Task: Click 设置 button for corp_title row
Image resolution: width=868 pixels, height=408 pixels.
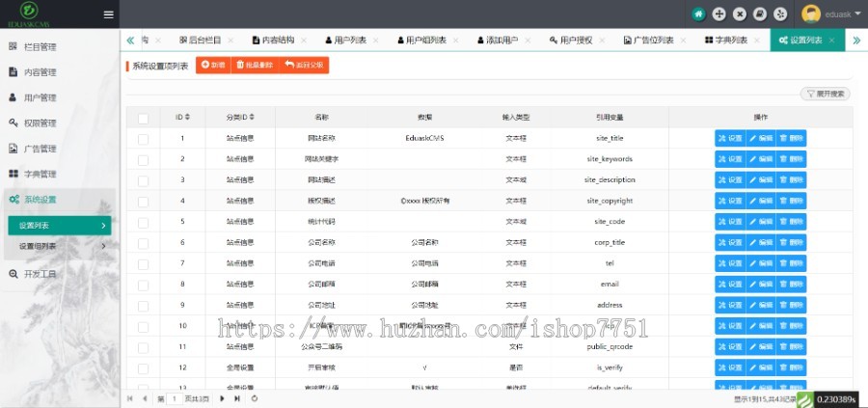Action: [730, 242]
